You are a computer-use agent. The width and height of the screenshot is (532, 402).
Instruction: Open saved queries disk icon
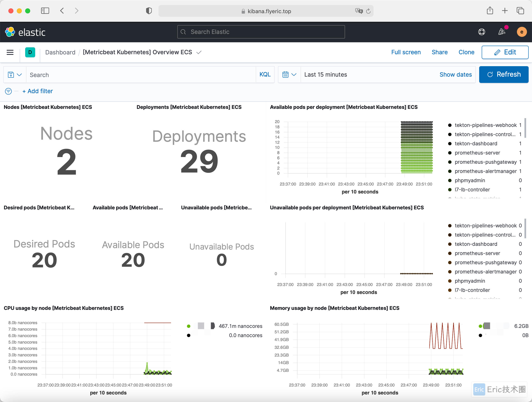[x=15, y=75]
